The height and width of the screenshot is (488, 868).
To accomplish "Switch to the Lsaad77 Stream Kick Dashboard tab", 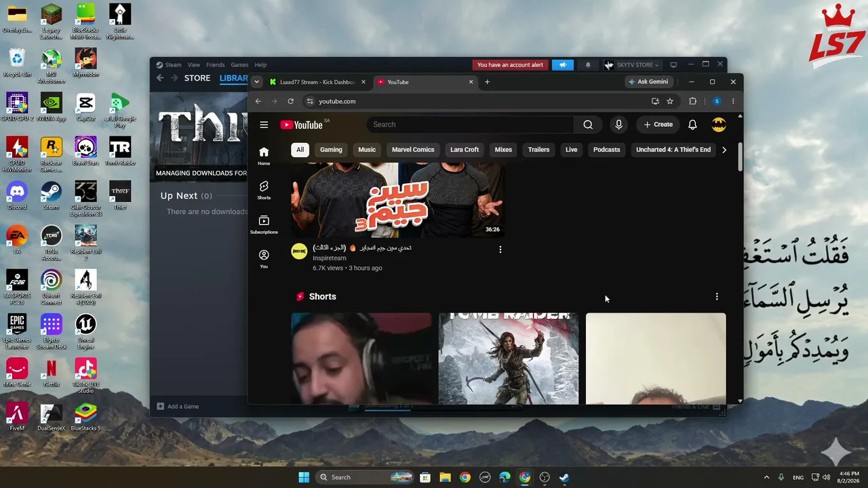I will [x=317, y=82].
